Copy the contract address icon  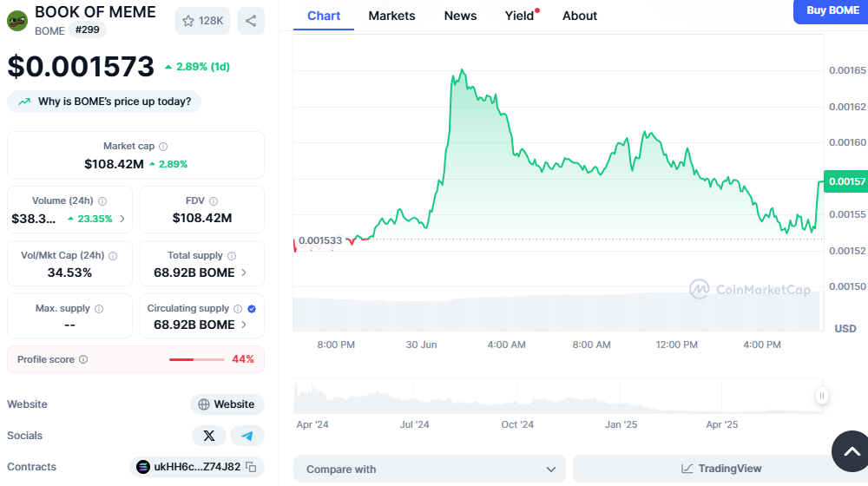251,467
